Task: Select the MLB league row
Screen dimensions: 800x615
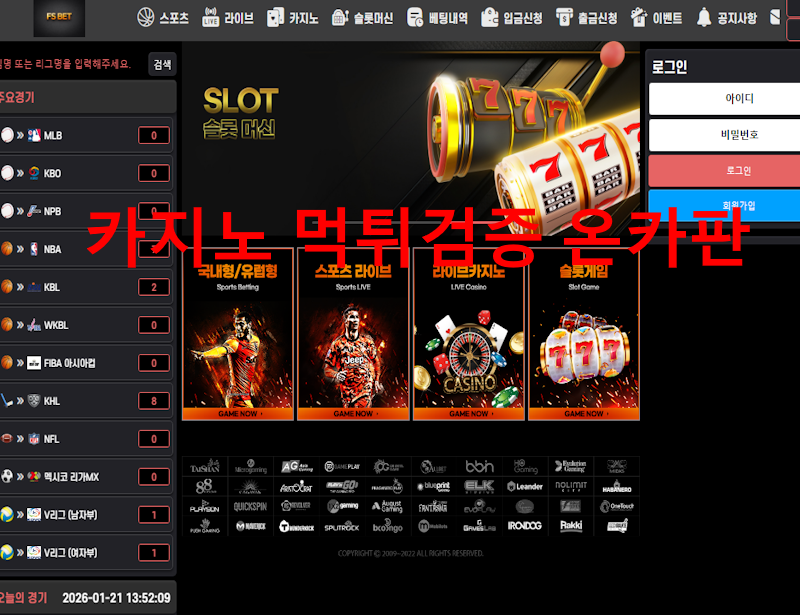Action: click(86, 135)
